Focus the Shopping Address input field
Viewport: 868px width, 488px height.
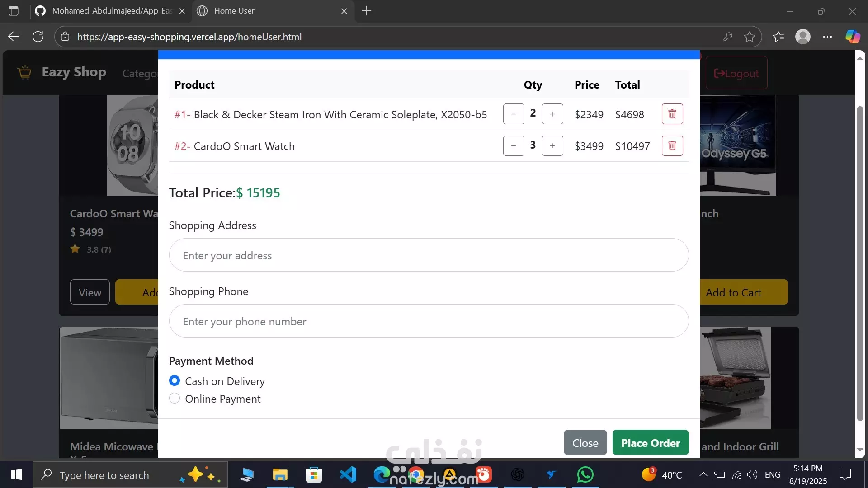click(429, 255)
